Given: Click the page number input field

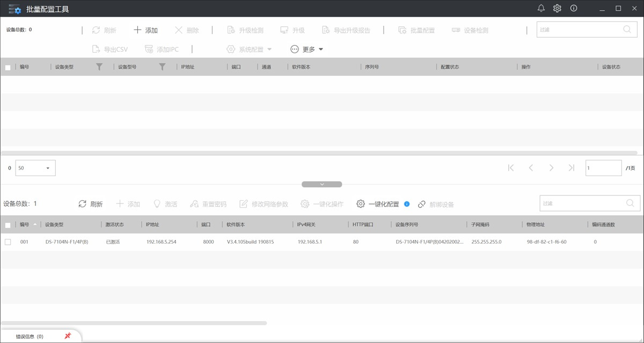Looking at the screenshot, I should pos(603,168).
